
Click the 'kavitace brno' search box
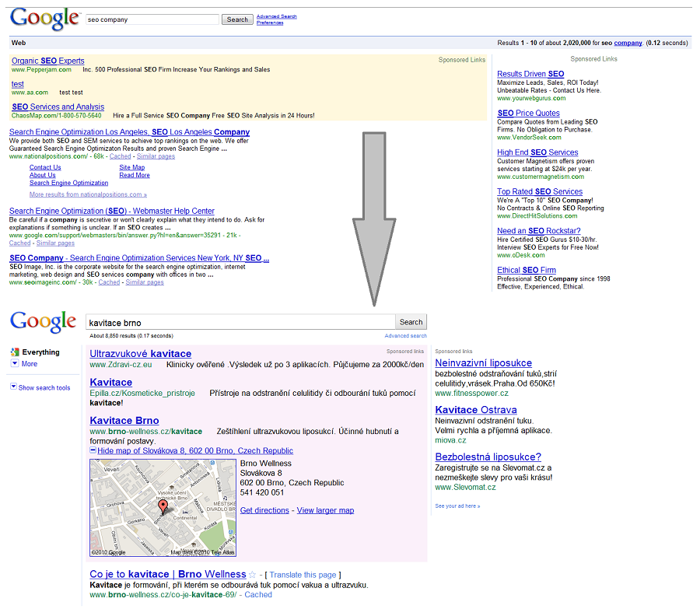pos(240,322)
